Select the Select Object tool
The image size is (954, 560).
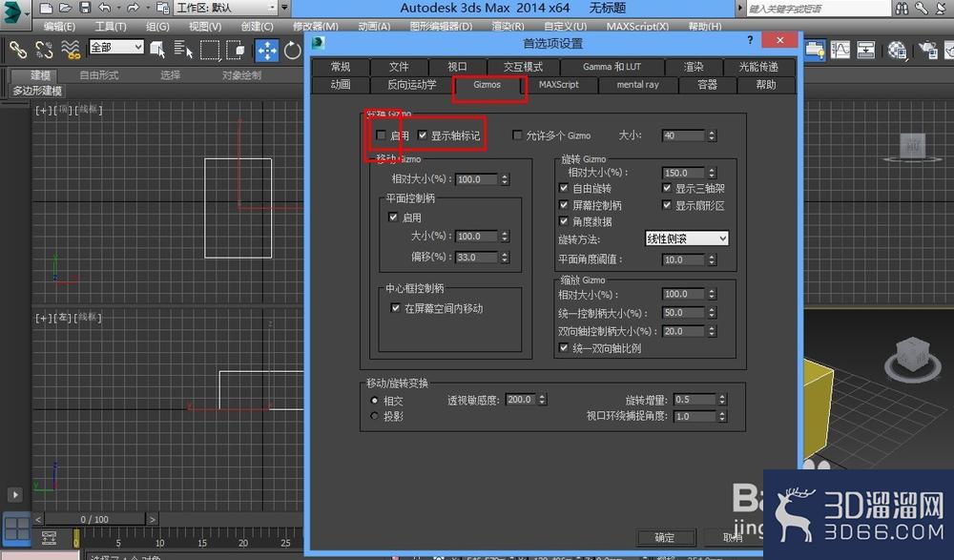(x=157, y=50)
